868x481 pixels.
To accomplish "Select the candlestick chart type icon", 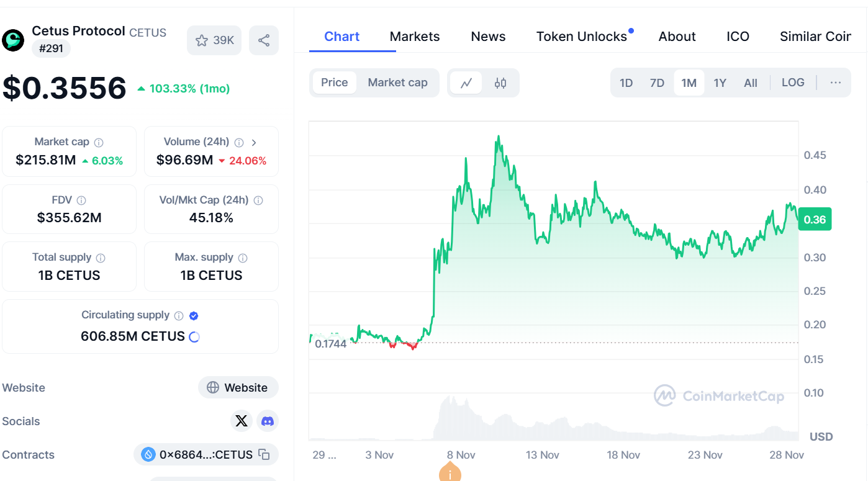I will [x=500, y=83].
